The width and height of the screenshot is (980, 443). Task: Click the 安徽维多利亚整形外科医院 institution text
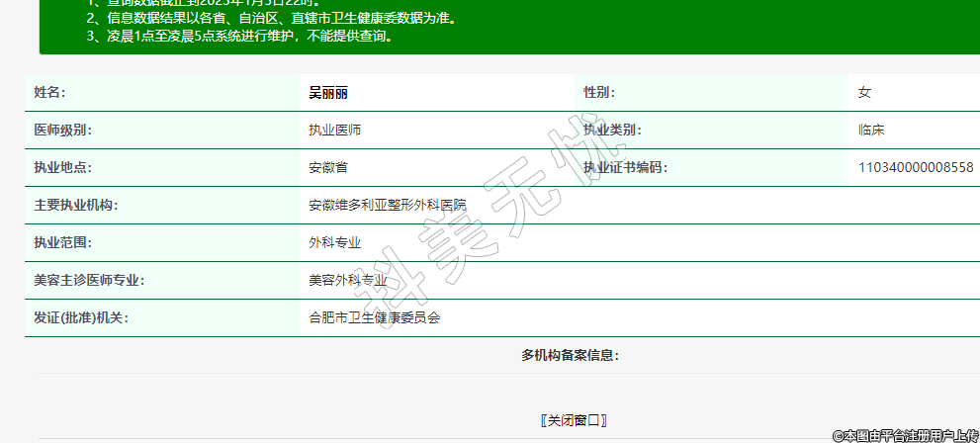tap(387, 205)
